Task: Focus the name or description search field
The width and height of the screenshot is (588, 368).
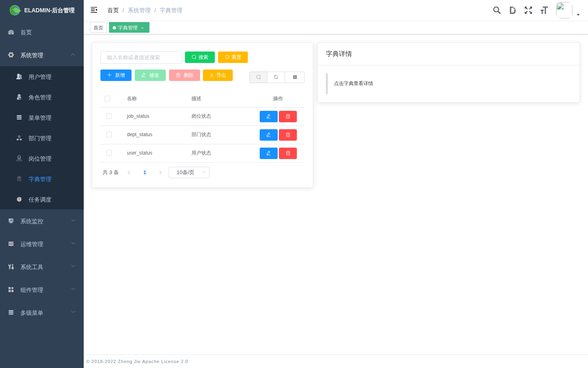Action: pyautogui.click(x=141, y=57)
